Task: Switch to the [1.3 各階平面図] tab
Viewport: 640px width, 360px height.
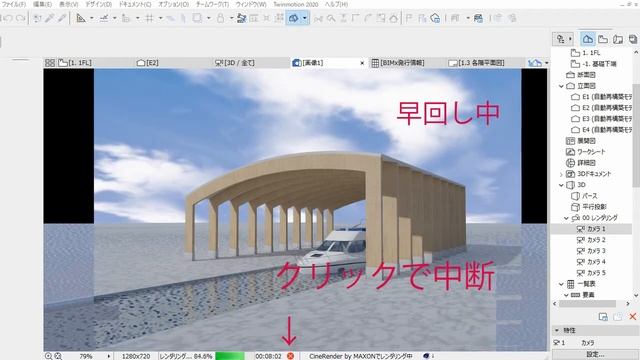Action: [476, 63]
